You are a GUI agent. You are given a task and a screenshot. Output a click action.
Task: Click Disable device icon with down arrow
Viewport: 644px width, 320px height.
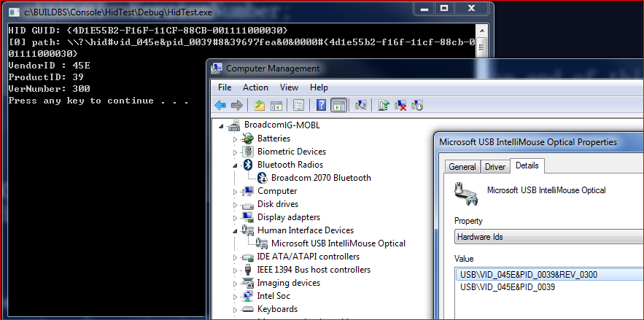coord(417,106)
